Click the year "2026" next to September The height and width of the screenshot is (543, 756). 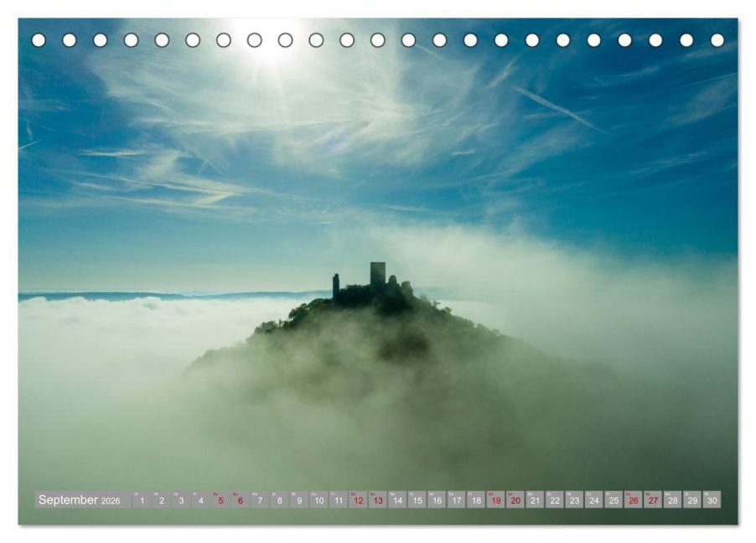[111, 501]
